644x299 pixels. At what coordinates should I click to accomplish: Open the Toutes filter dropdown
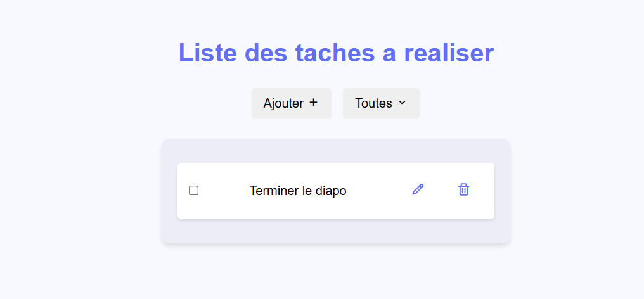pos(381,103)
